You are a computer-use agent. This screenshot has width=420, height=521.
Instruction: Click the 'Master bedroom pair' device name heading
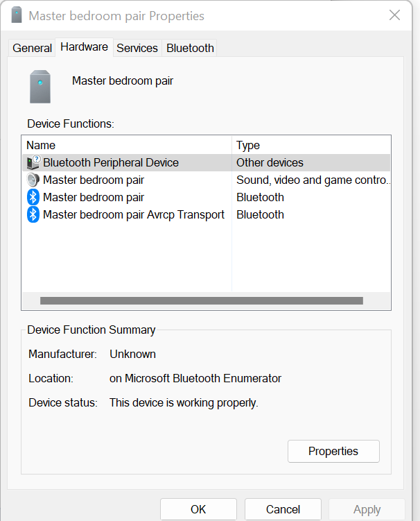tap(123, 80)
